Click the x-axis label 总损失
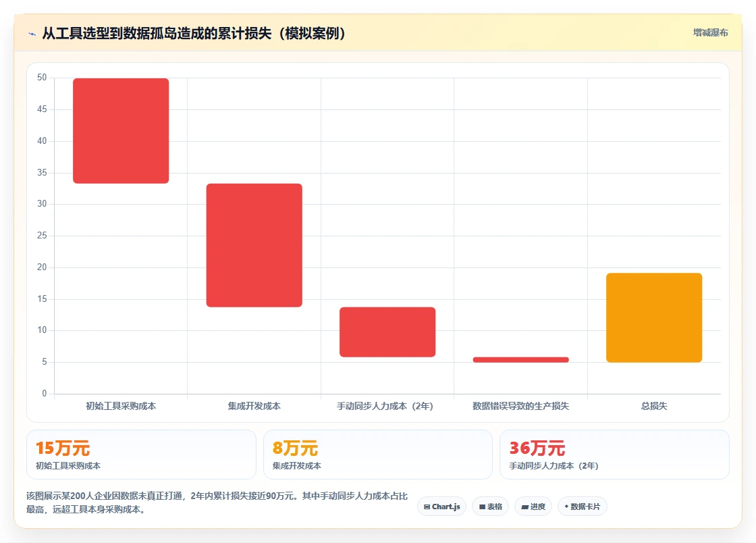756x543 pixels. tap(654, 406)
